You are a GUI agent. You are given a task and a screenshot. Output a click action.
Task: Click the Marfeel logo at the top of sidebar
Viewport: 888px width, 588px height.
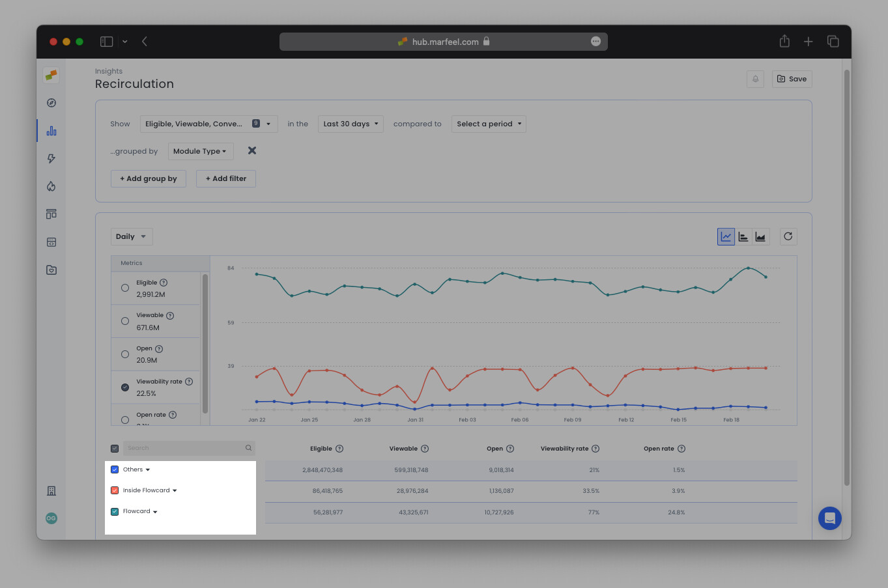point(51,75)
